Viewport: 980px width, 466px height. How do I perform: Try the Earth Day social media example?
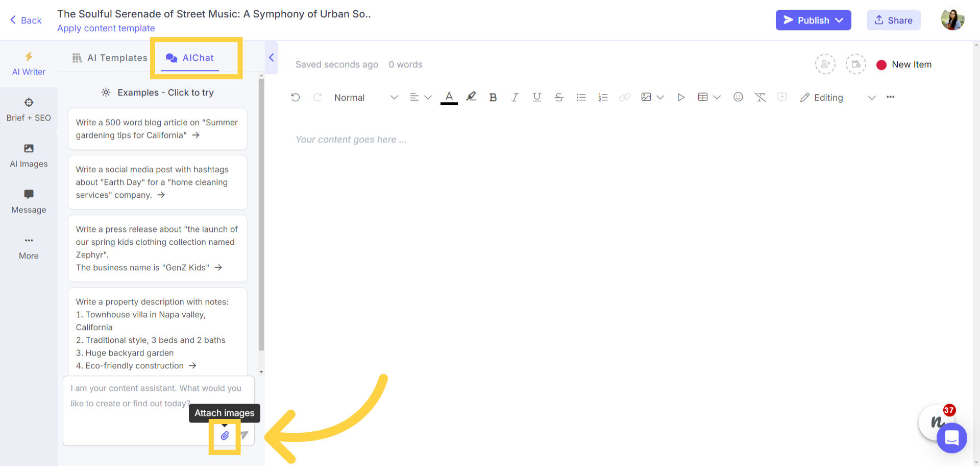(x=158, y=182)
